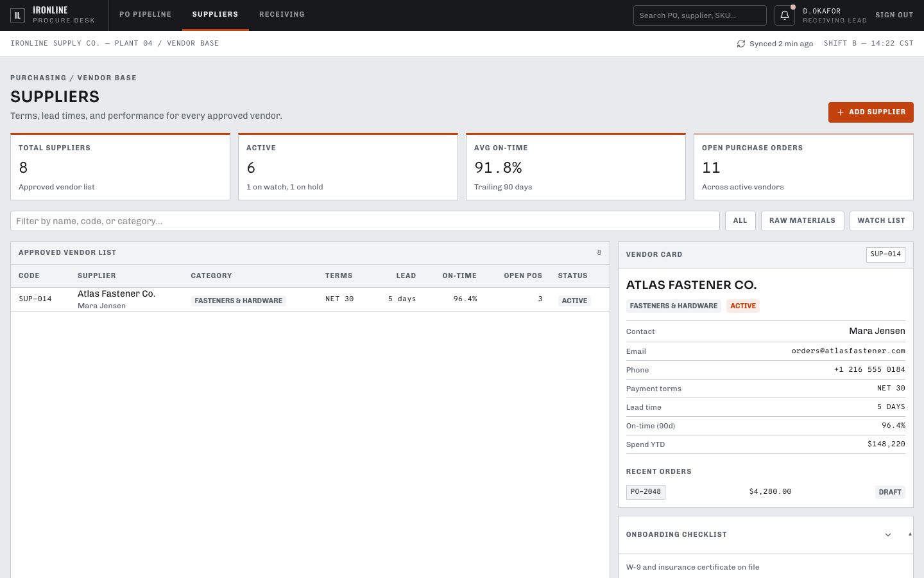The image size is (924, 578).
Task: Click the D.Okafor user profile
Action: pyautogui.click(x=835, y=15)
